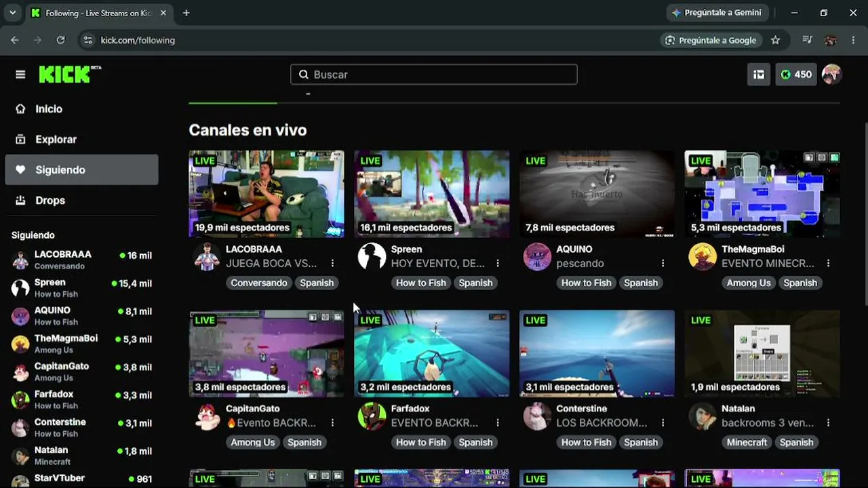Screen dimensions: 868x488
Task: Select Spanish tag on AQUINO card
Action: (x=641, y=283)
